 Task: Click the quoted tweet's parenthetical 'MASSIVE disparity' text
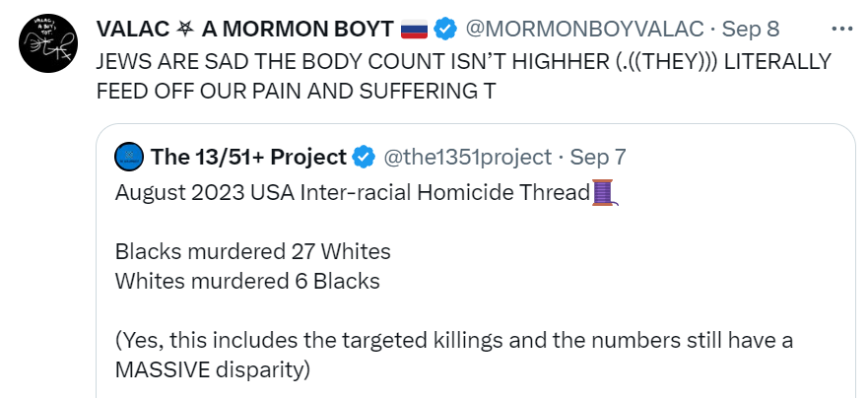click(454, 355)
